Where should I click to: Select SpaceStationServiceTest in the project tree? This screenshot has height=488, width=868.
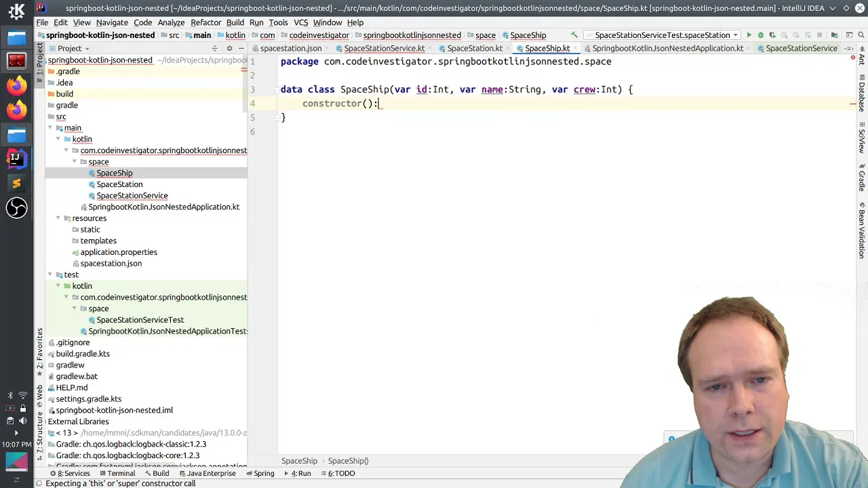[140, 320]
